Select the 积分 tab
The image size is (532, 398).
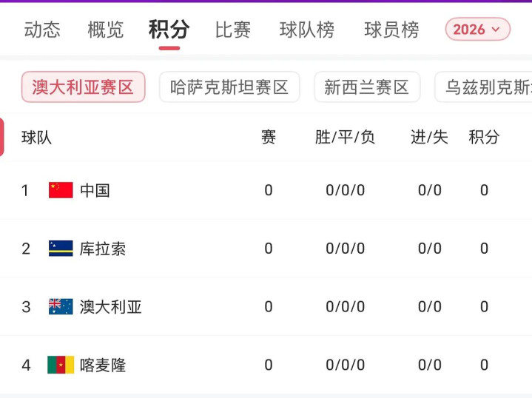[x=169, y=30]
